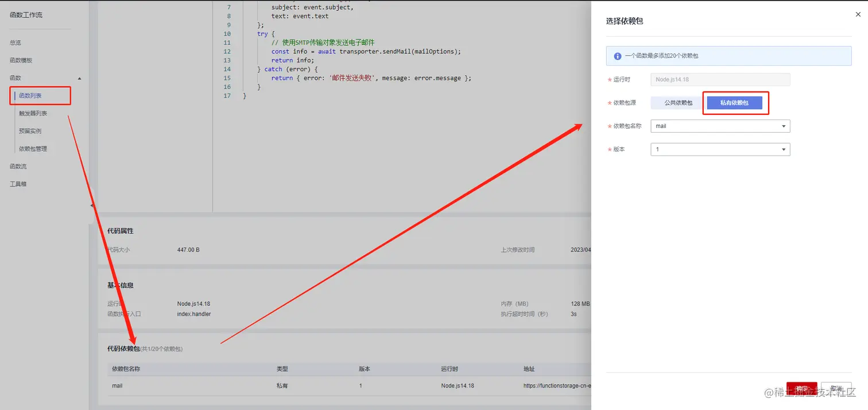The height and width of the screenshot is (410, 868).
Task: Click the index.handler entry value
Action: pyautogui.click(x=194, y=314)
